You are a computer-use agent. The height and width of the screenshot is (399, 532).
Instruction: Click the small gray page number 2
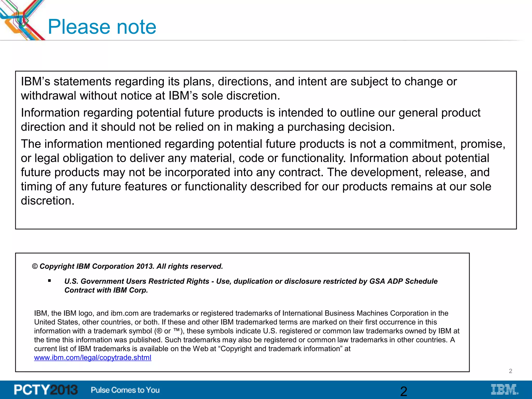pos(510,371)
